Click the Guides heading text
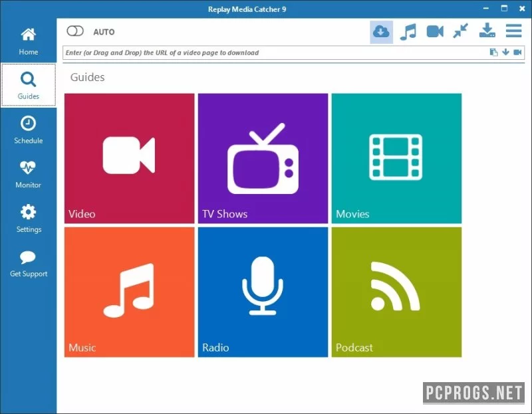Screen dimensions: 532x414 click(x=88, y=77)
